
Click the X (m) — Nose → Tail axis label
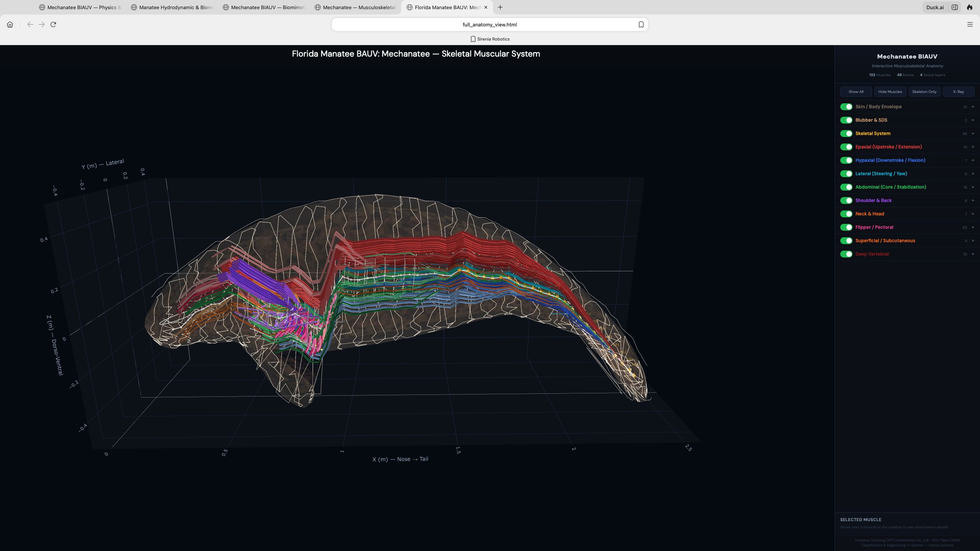tap(400, 459)
